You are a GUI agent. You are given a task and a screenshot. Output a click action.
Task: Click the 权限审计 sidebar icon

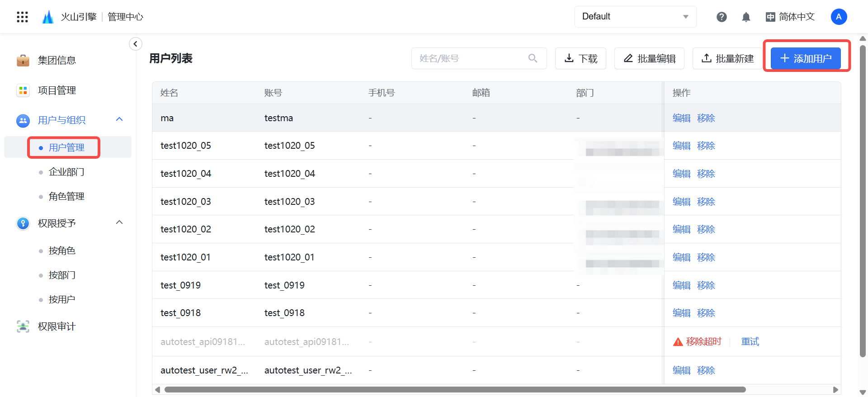pos(23,326)
